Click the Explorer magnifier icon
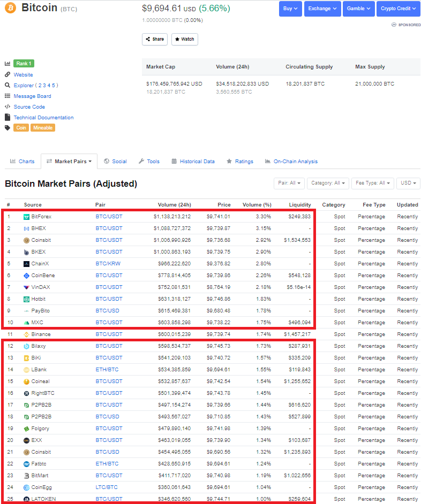Screen dimensions: 421x504 pyautogui.click(x=7, y=85)
